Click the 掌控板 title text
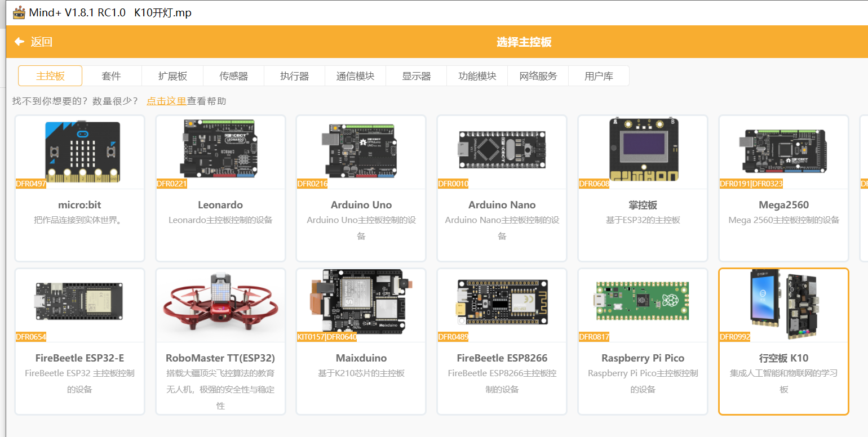868x437 pixels. point(643,205)
